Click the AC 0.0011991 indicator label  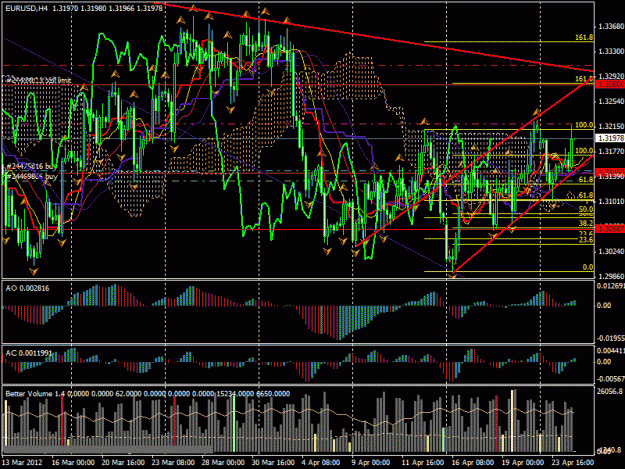[29, 353]
